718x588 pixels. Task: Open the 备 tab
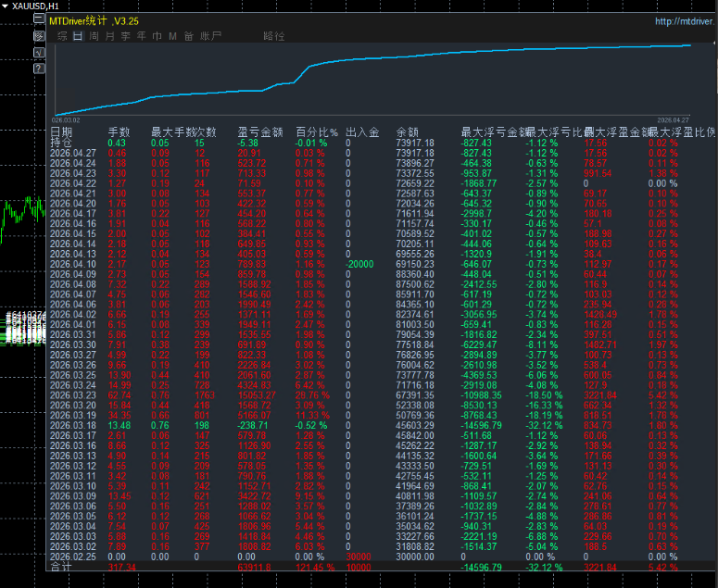[x=189, y=36]
